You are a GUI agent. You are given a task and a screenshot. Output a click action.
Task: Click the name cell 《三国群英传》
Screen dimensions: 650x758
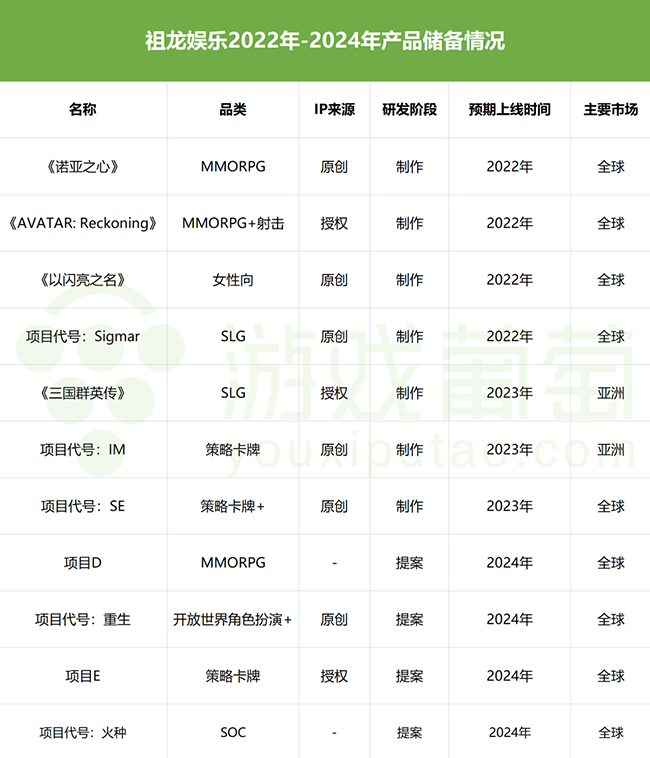[83, 393]
